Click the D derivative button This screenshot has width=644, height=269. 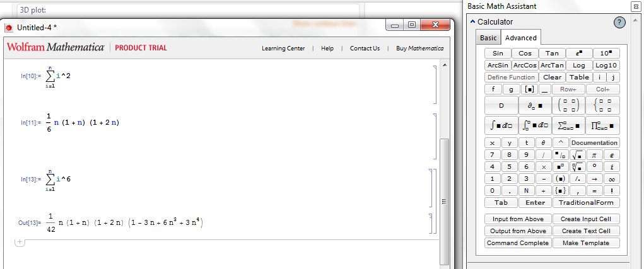click(501, 105)
